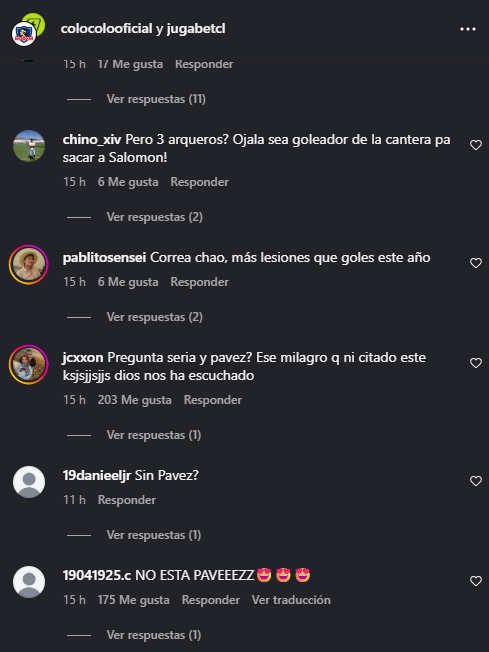View pablitosensei's story via avatar ring
The height and width of the screenshot is (652, 489).
point(29,264)
